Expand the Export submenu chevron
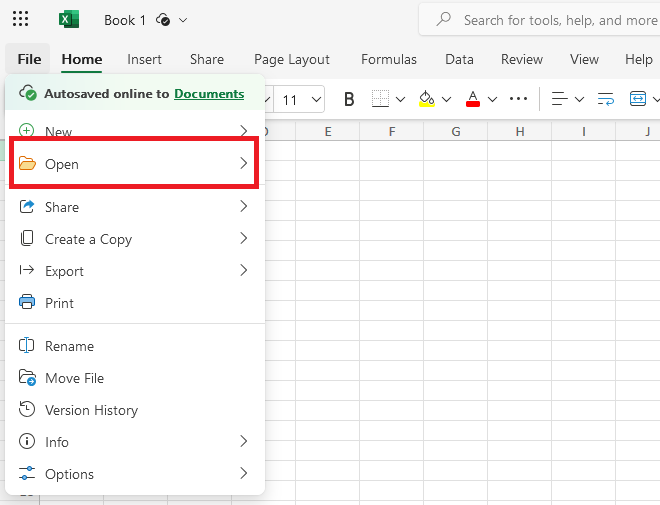This screenshot has width=660, height=505. (243, 270)
